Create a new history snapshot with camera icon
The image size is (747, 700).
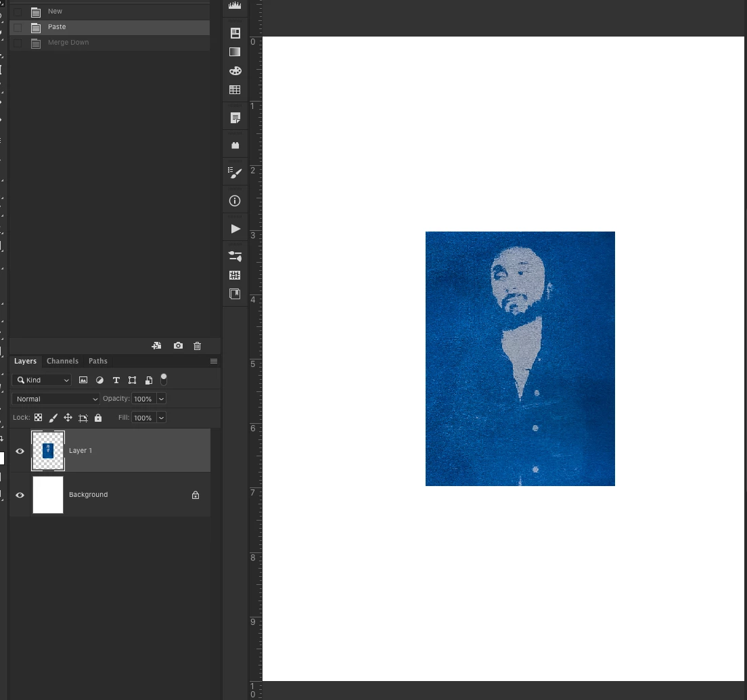tap(178, 345)
